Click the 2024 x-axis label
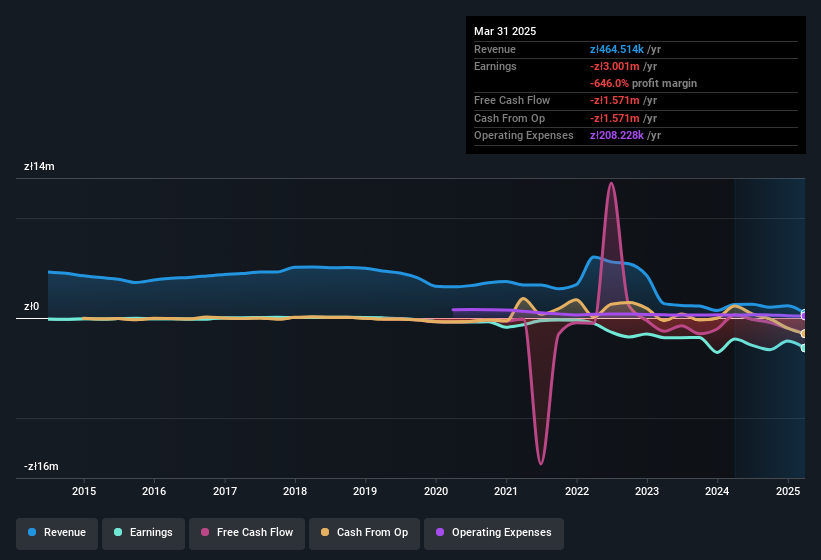This screenshot has width=821, height=560. tap(717, 491)
